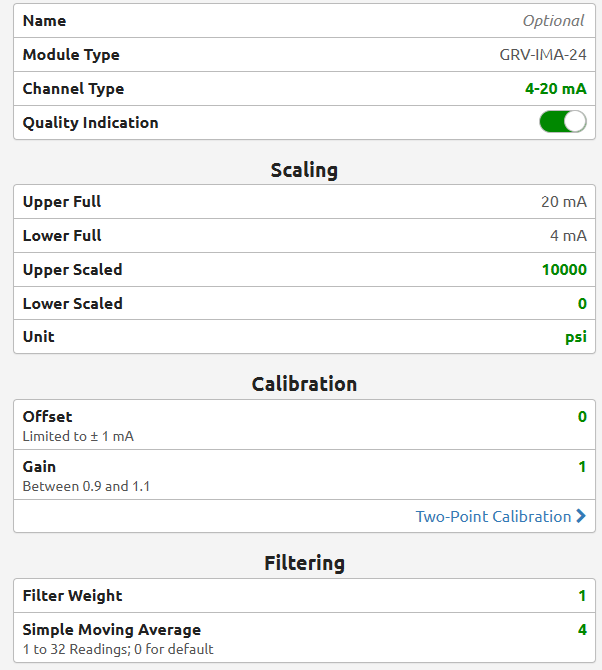Toggle the Quality Indication switch
The image size is (602, 670).
pyautogui.click(x=563, y=122)
